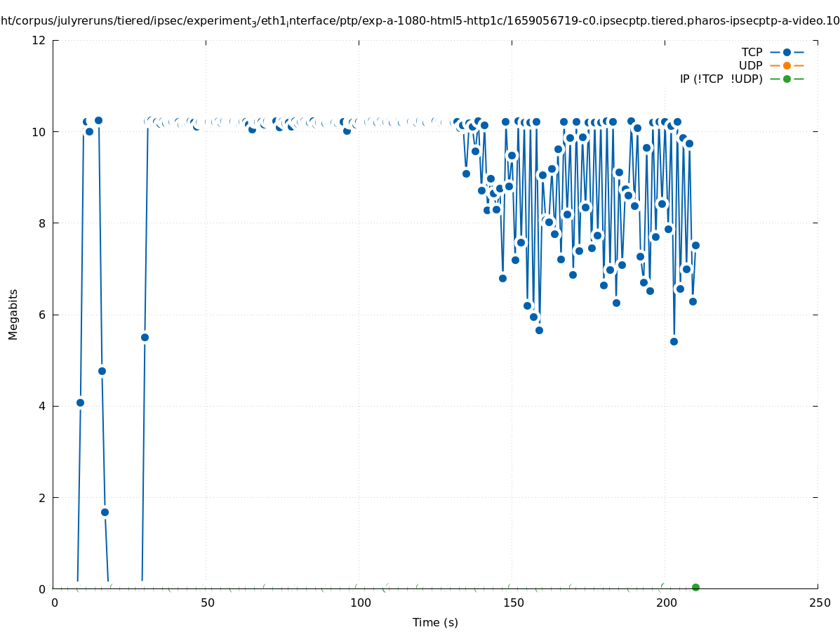Click the Time (s) axis label
Image resolution: width=840 pixels, height=632 pixels.
coord(435,622)
